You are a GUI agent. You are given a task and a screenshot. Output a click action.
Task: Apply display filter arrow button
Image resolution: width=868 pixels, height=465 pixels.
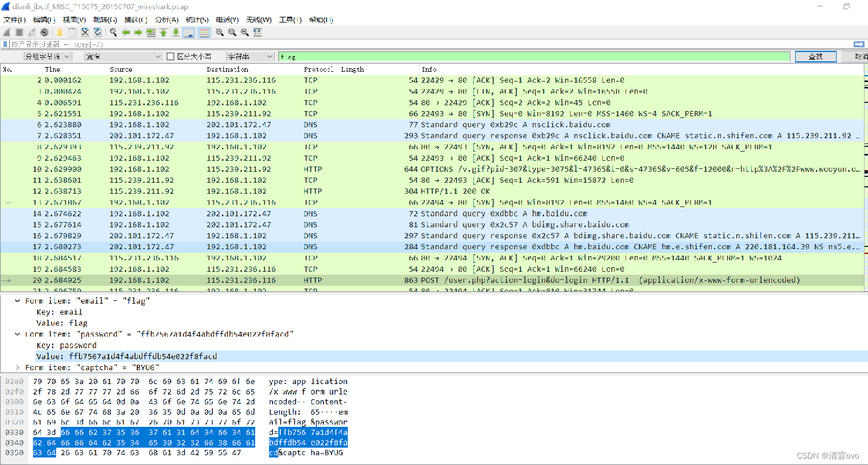point(859,45)
